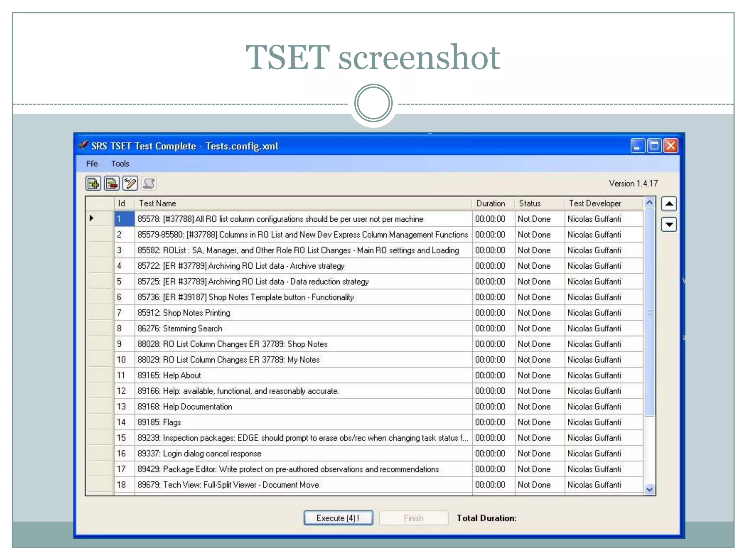Select test '86276: Stemming Search'
The height and width of the screenshot is (560, 747).
click(303, 328)
